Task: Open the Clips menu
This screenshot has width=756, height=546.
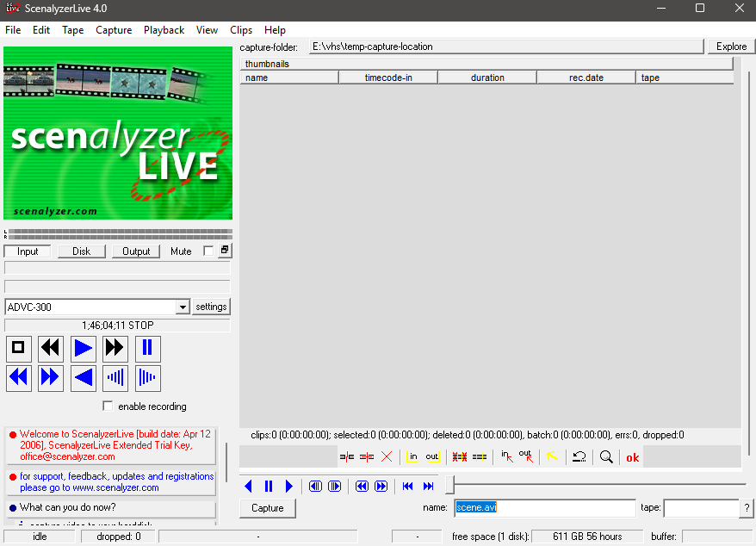Action: [241, 30]
